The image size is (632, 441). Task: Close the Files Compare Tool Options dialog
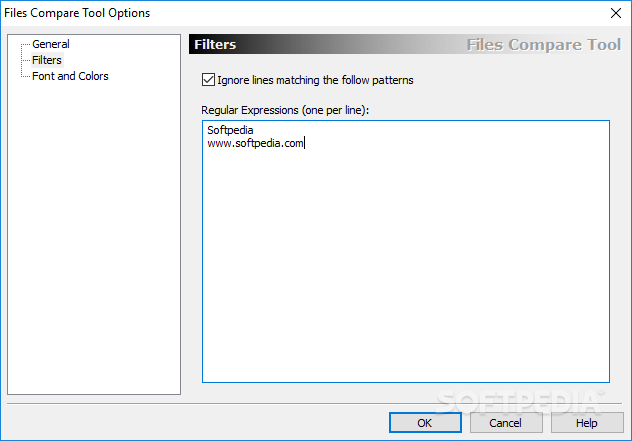pyautogui.click(x=615, y=13)
